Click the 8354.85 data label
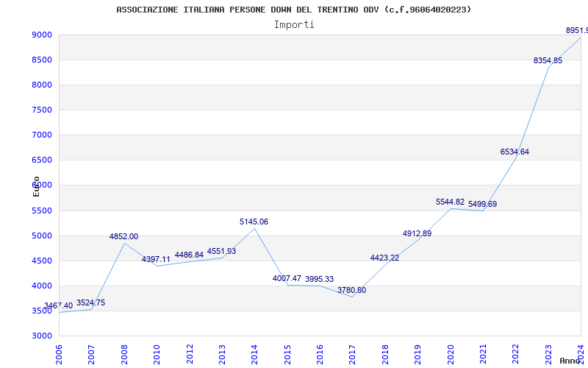Screen dimensions: 588x368 [x=548, y=60]
